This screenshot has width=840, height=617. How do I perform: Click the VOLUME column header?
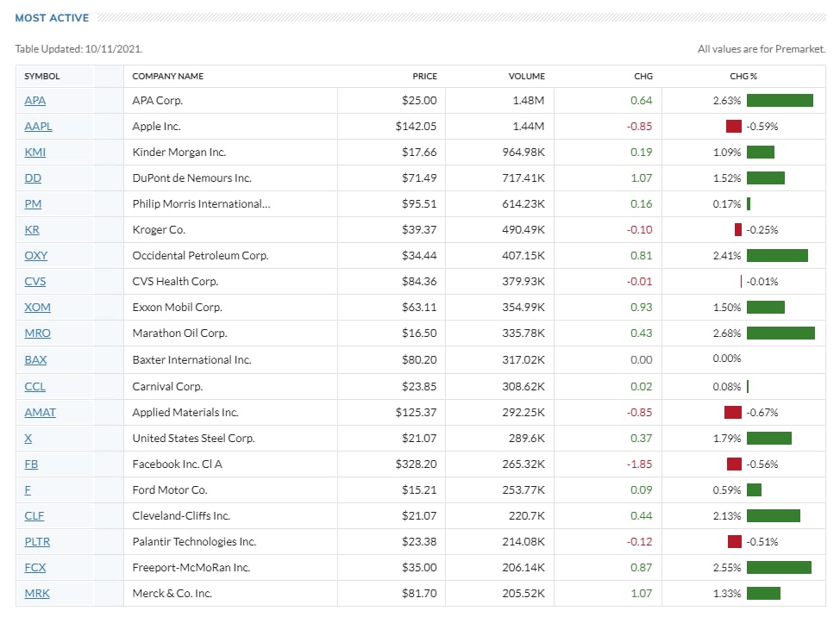point(527,77)
